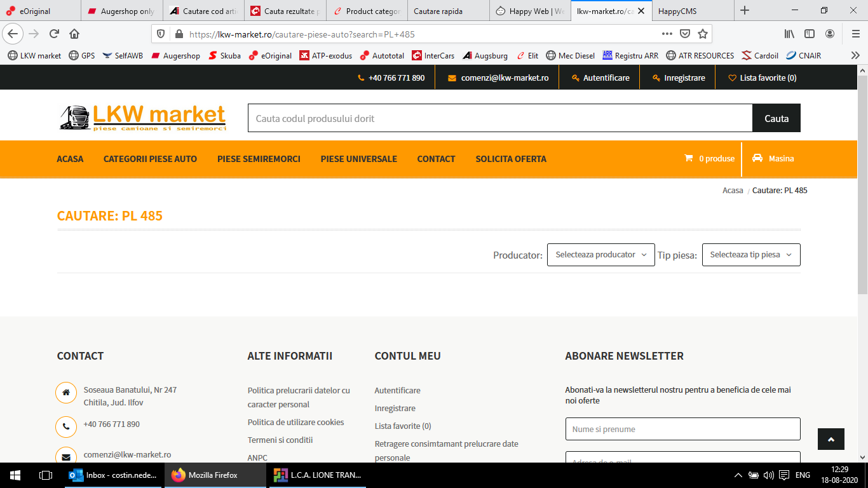Screen dimensions: 868x488
Task: Open the Firefox account icon
Action: (x=830, y=34)
